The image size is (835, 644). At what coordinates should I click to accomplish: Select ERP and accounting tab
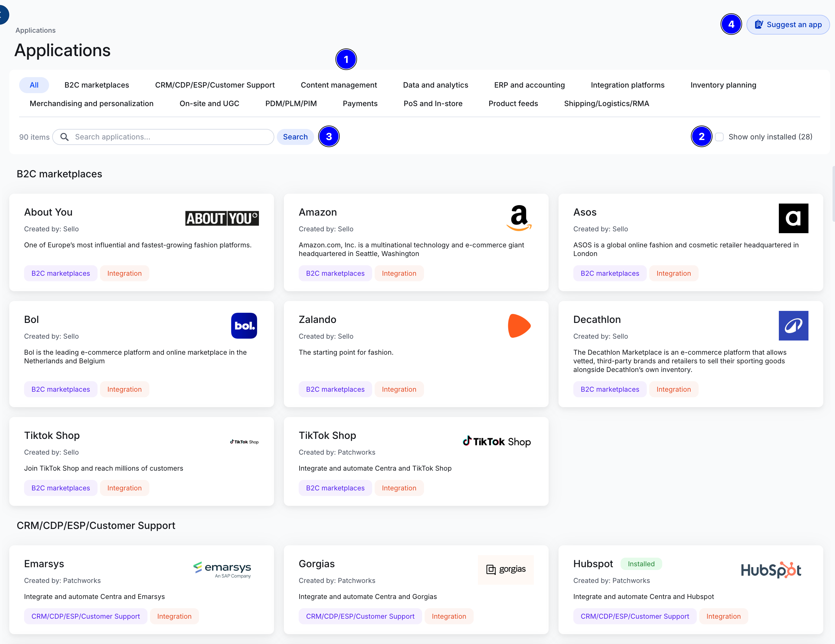[x=530, y=85]
